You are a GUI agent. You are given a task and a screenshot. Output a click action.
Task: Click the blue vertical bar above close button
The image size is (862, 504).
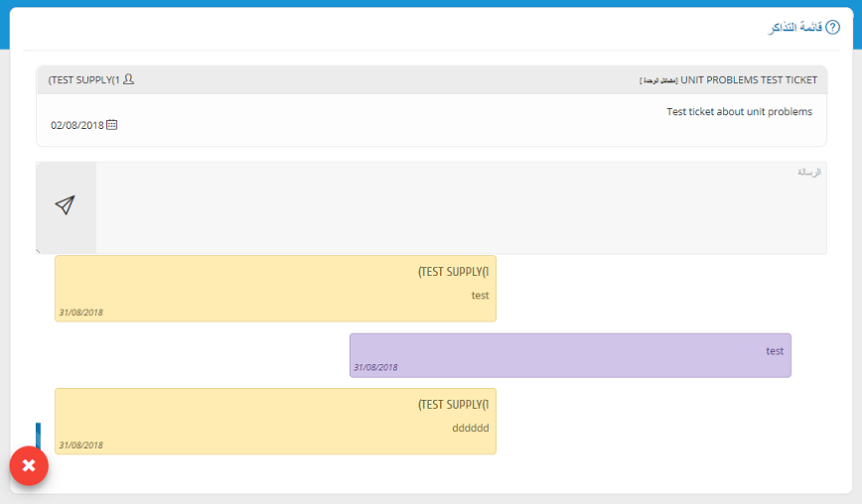[x=38, y=435]
